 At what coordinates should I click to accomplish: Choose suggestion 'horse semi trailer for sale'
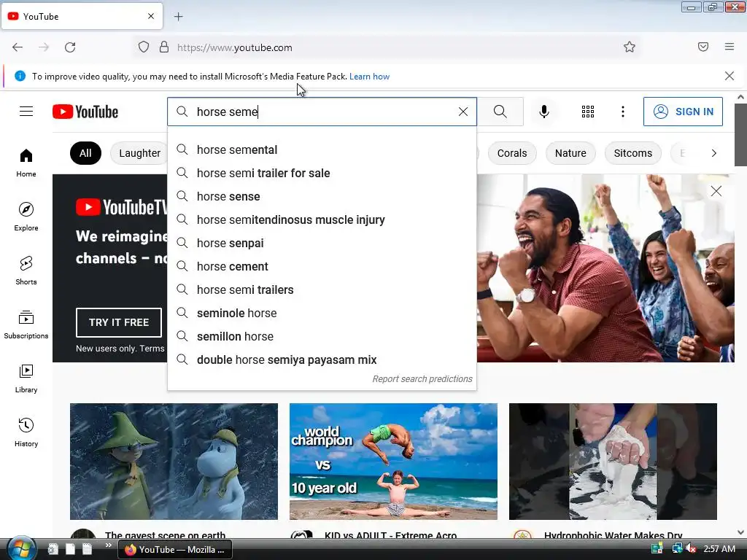[x=322, y=173]
